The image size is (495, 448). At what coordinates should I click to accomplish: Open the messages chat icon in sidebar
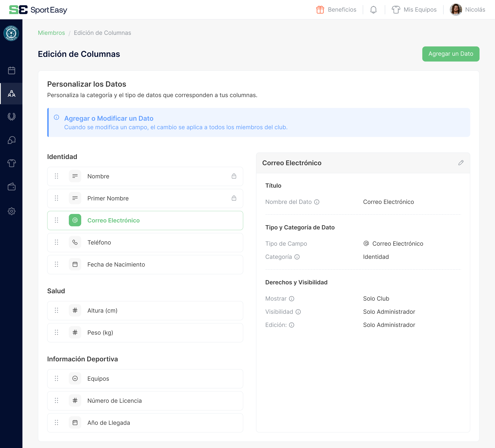point(12,140)
